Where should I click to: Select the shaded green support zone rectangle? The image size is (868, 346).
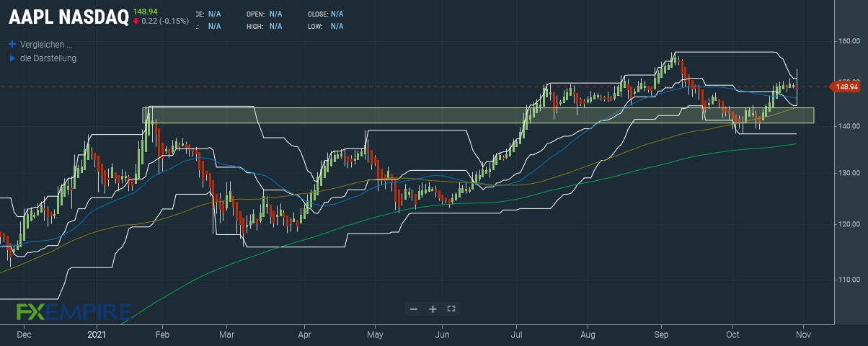(479, 115)
